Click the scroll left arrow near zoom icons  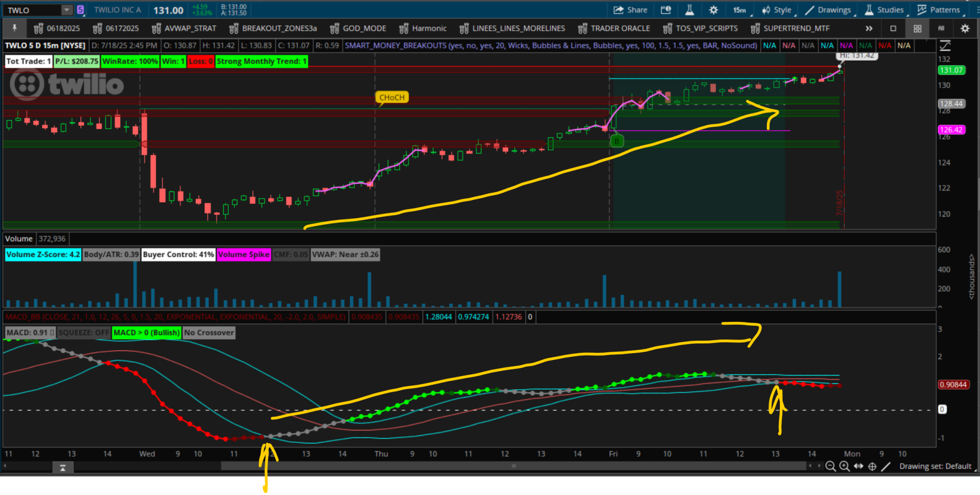click(810, 466)
